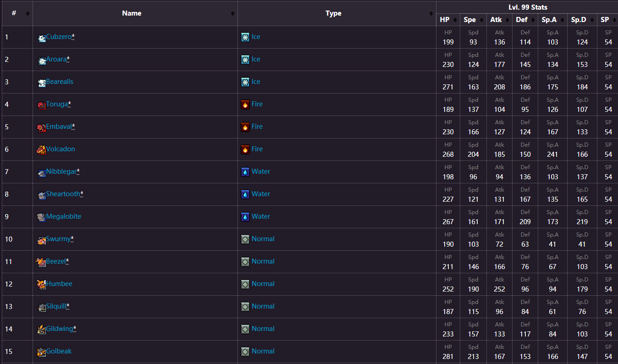Screen dimensions: 618x364
Task: Sort the table by Atk stat
Action: click(x=499, y=20)
